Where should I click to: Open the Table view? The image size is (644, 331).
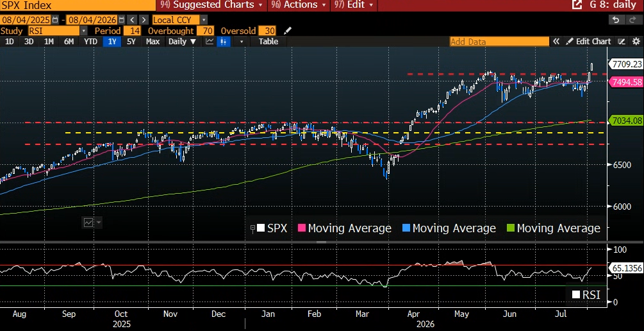pyautogui.click(x=268, y=42)
